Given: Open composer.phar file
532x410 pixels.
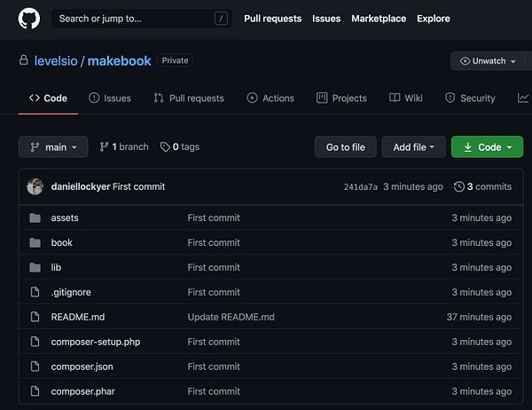Looking at the screenshot, I should 83,391.
